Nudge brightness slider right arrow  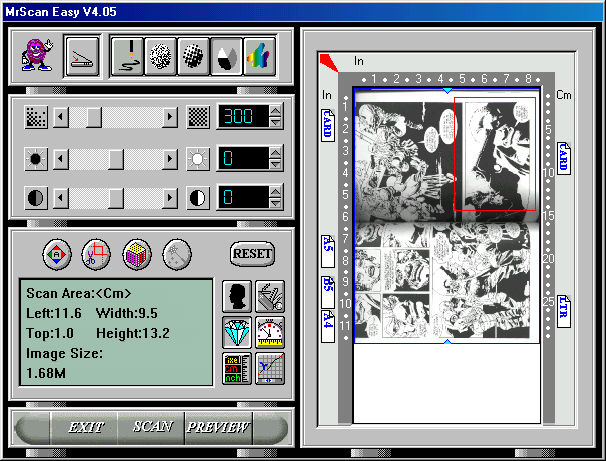coord(170,159)
